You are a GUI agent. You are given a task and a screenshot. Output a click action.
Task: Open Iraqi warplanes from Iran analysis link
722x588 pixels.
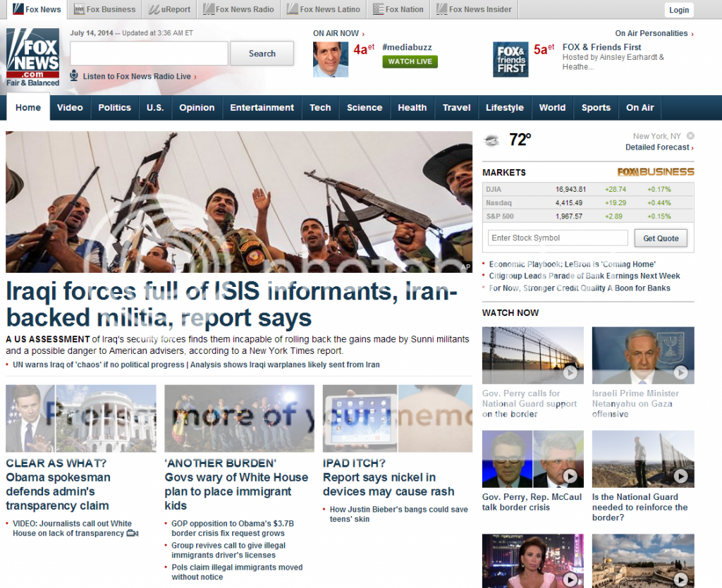(x=285, y=365)
